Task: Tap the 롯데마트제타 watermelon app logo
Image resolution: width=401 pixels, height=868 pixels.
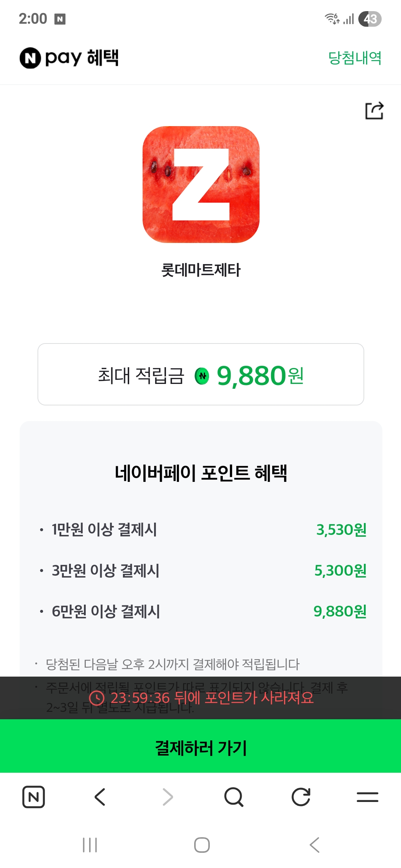Action: point(201,184)
